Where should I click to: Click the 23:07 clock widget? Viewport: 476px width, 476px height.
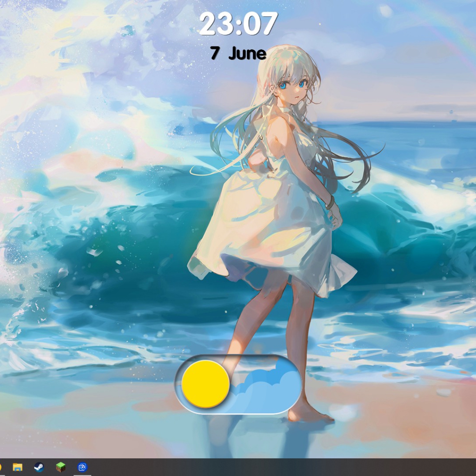238,24
